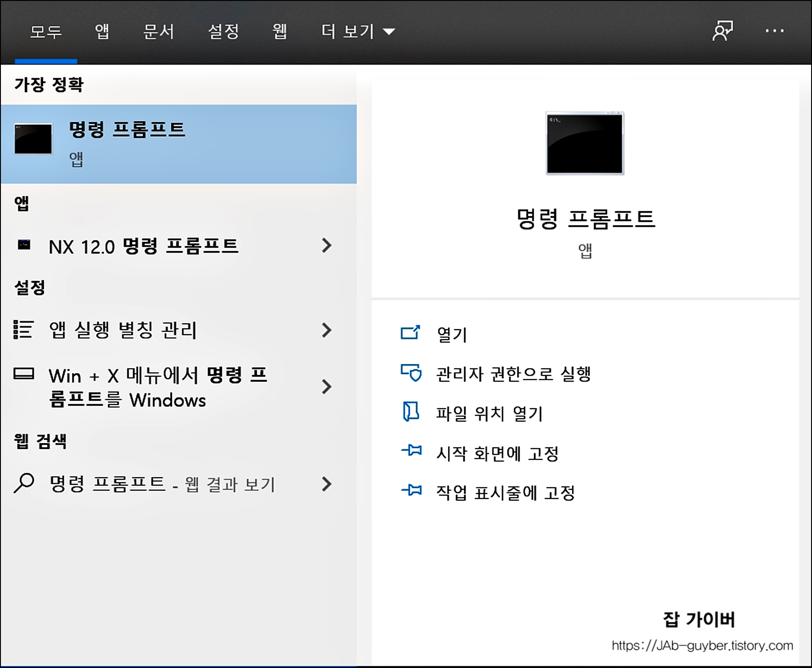
Task: Click the pin icon for 작업 표시줄에 고정
Action: click(411, 490)
